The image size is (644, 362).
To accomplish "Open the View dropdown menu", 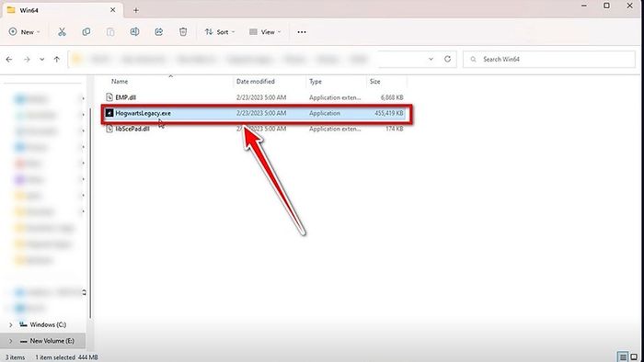I will tap(265, 32).
